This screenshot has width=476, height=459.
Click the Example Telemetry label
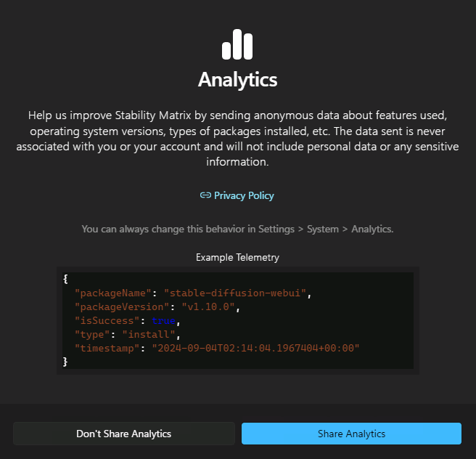[x=237, y=257]
